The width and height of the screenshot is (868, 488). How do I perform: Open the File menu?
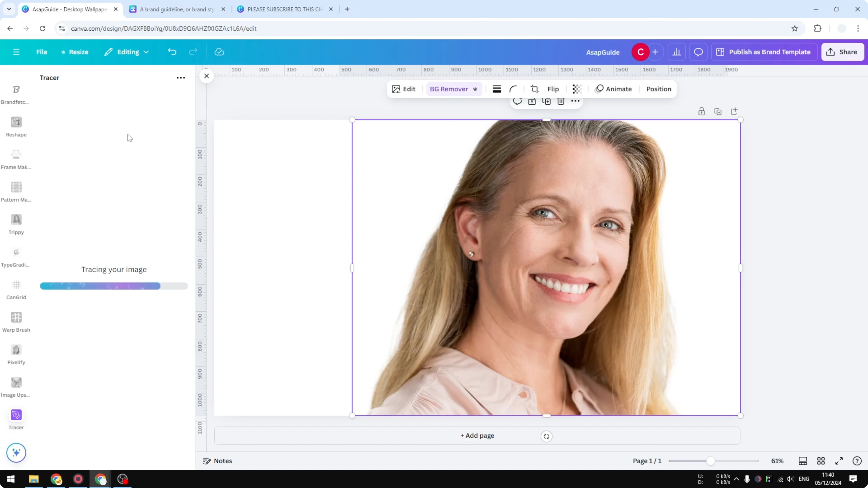[42, 52]
